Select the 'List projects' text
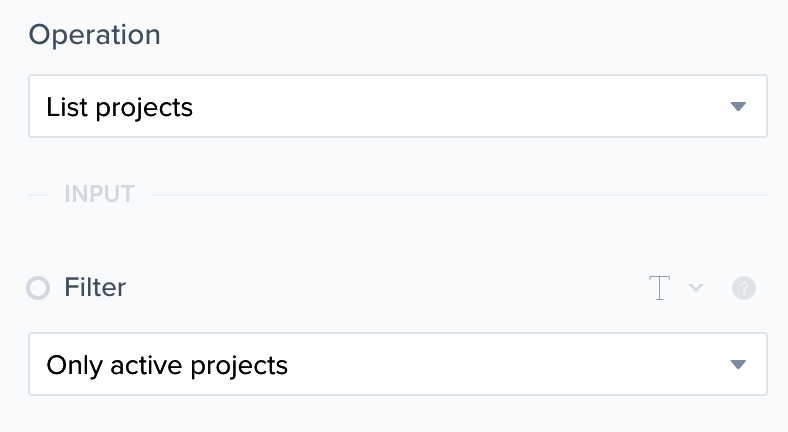The width and height of the screenshot is (788, 432). tap(120, 106)
